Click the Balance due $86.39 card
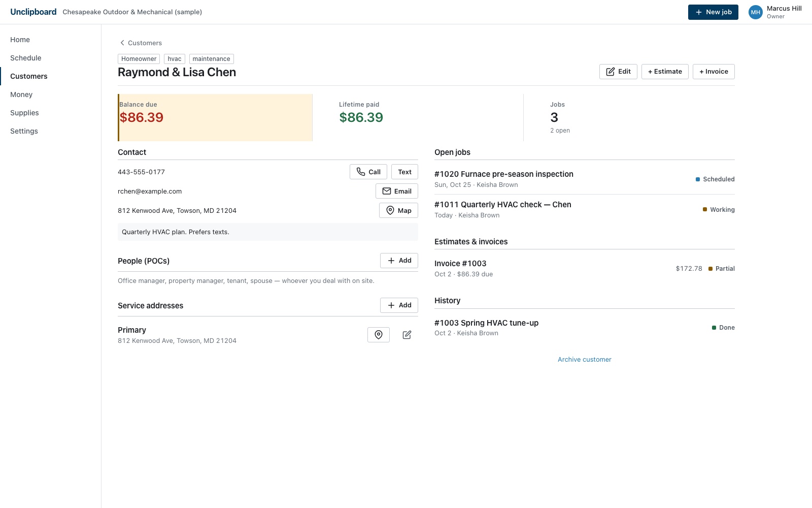The image size is (812, 508). (215, 117)
